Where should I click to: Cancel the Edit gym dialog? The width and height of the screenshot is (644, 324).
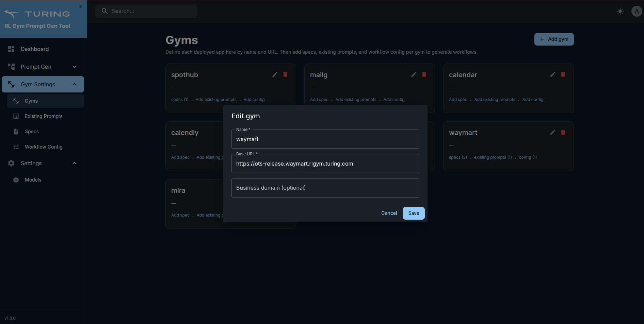tap(389, 213)
